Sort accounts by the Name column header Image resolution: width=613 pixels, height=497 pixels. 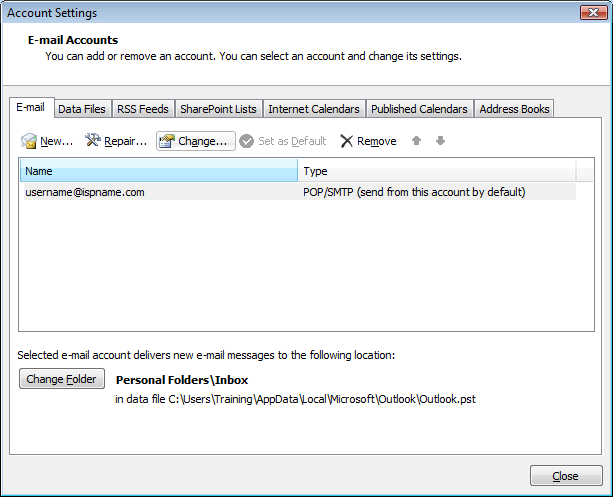(x=158, y=171)
